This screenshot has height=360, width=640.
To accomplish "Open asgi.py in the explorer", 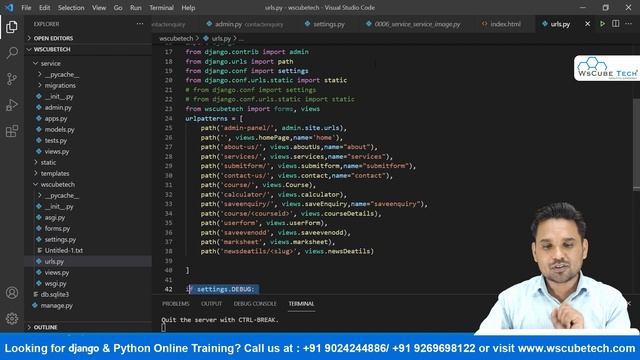I will [88, 218].
